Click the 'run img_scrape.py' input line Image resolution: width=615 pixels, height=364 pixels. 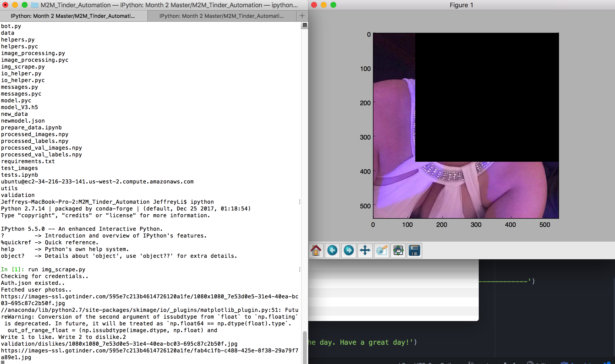(x=57, y=269)
